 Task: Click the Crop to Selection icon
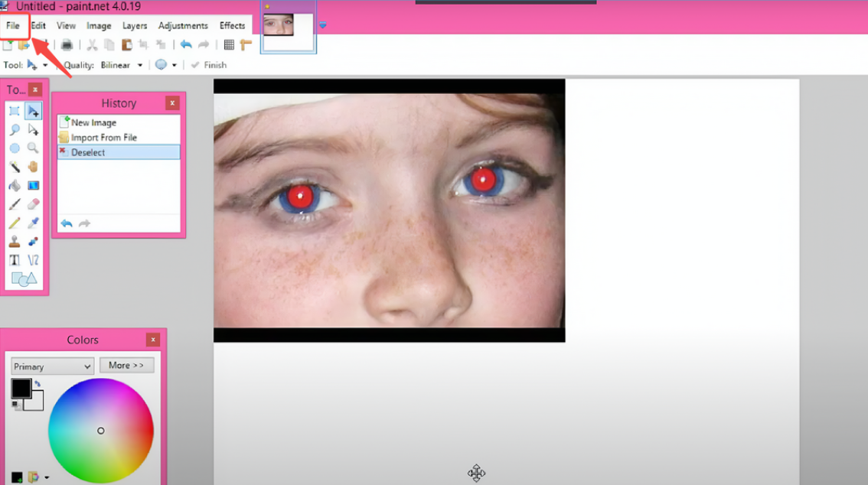coord(144,44)
